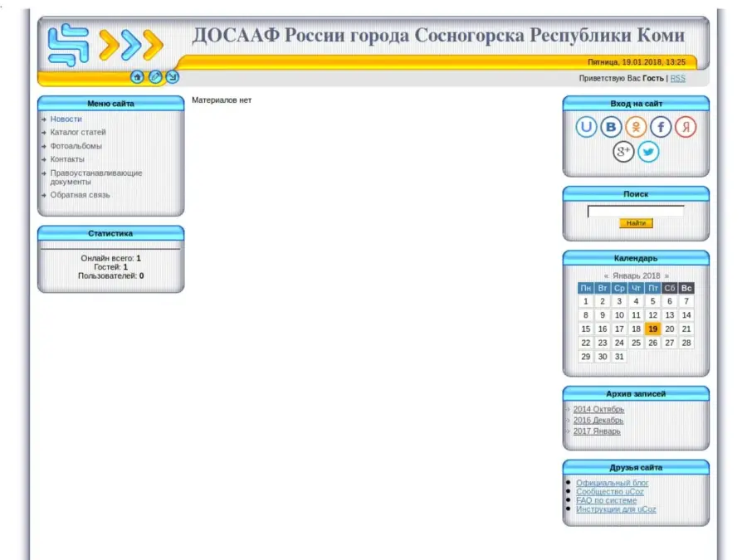747x560 pixels.
Task: Click the arrow login icon in the header
Action: click(x=172, y=77)
